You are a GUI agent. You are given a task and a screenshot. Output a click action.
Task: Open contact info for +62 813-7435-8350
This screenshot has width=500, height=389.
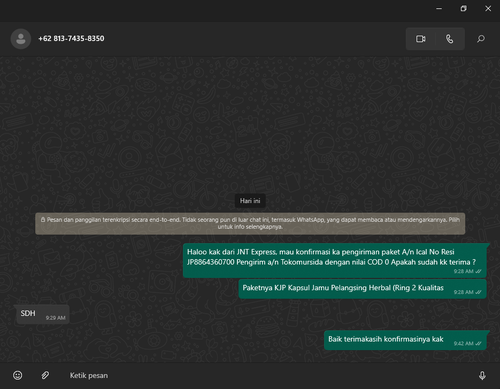(x=71, y=39)
